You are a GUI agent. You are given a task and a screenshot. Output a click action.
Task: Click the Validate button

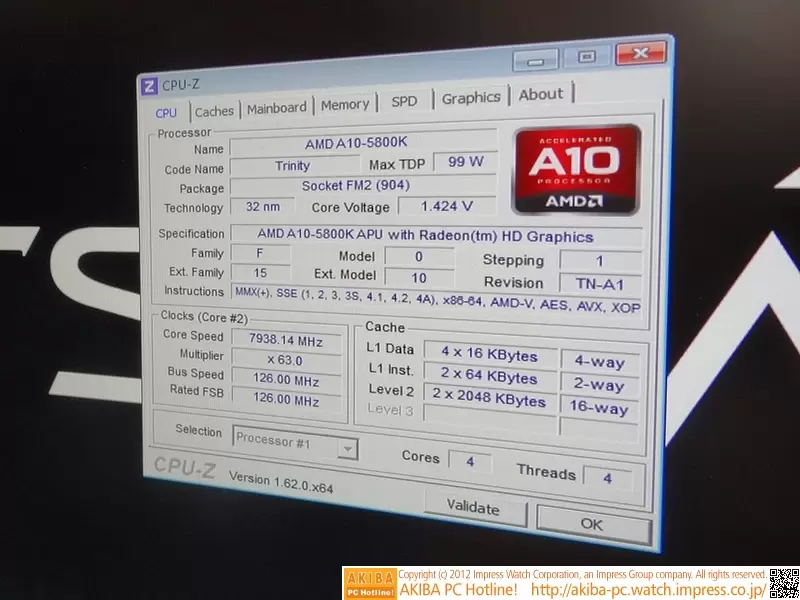click(x=477, y=508)
